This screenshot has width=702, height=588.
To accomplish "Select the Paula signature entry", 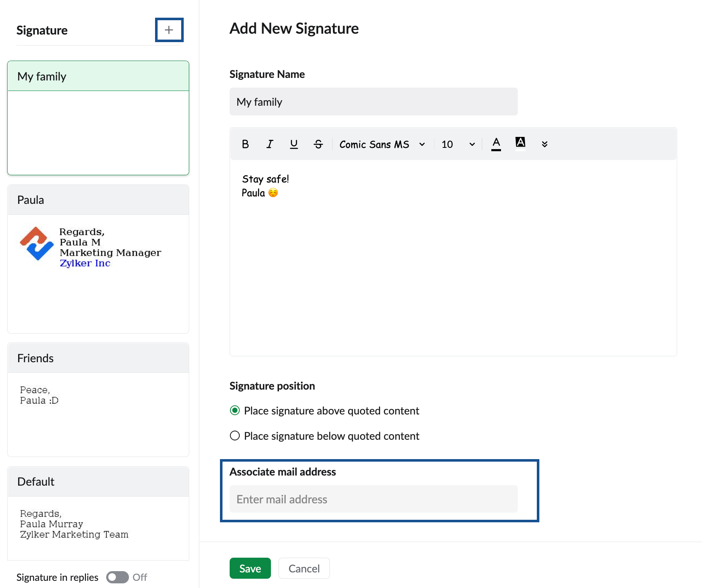I will coord(98,200).
